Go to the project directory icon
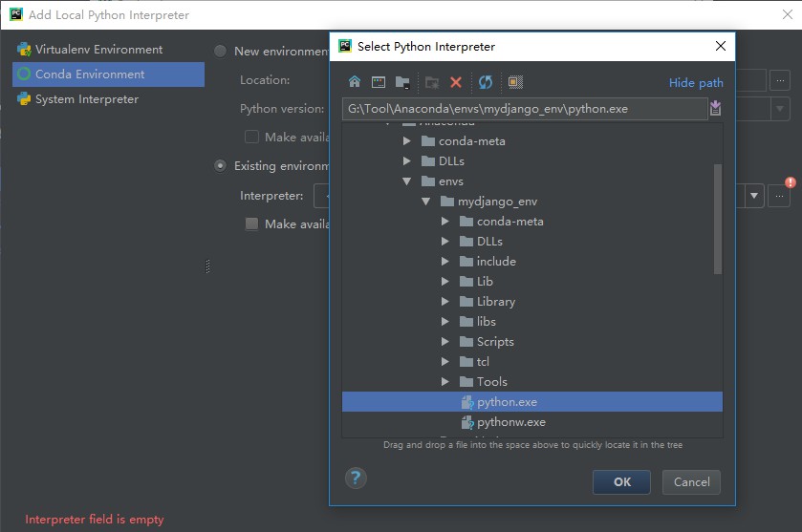Screen dimensions: 802x532 (402, 83)
